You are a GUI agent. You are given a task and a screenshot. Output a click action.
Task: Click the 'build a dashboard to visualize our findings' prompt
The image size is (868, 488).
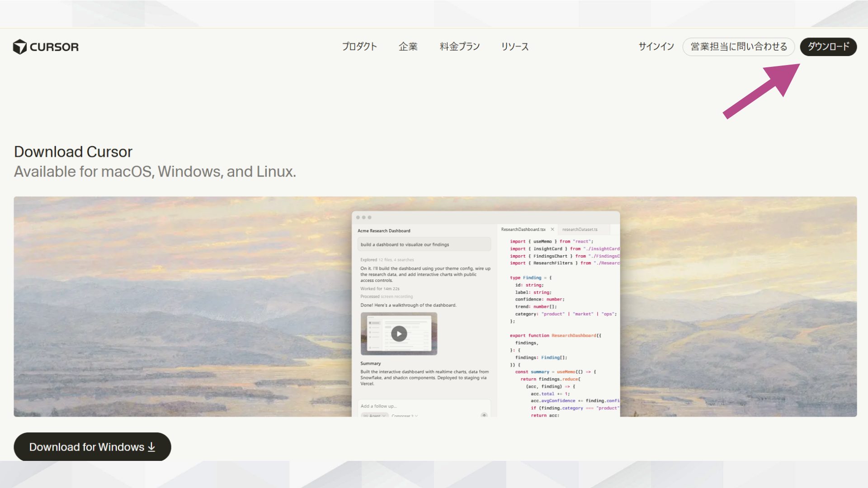[424, 244]
